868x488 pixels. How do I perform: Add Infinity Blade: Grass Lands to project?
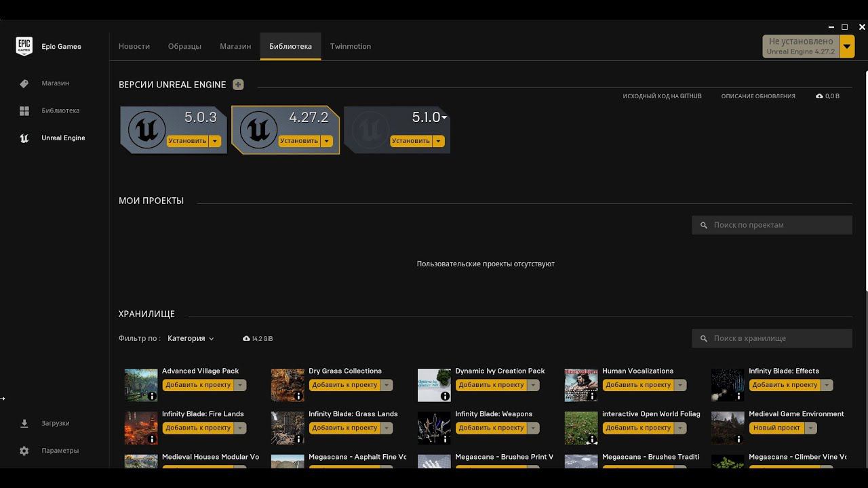click(x=345, y=428)
